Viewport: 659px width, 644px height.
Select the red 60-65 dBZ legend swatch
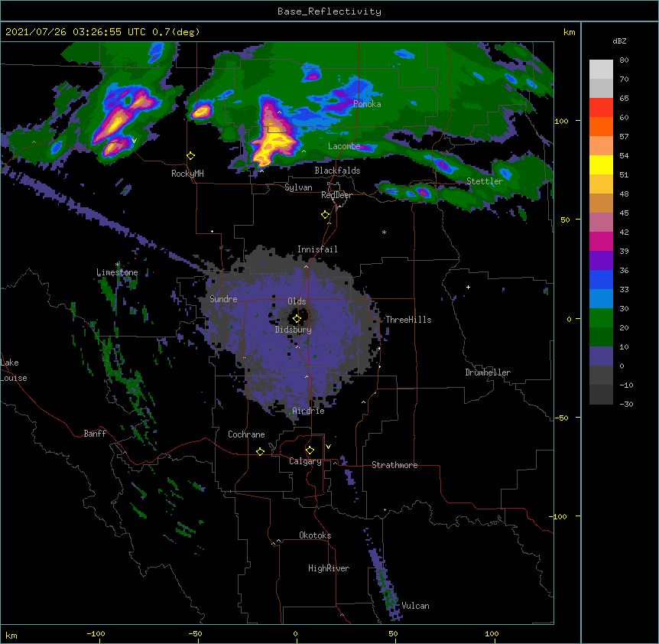coord(601,108)
